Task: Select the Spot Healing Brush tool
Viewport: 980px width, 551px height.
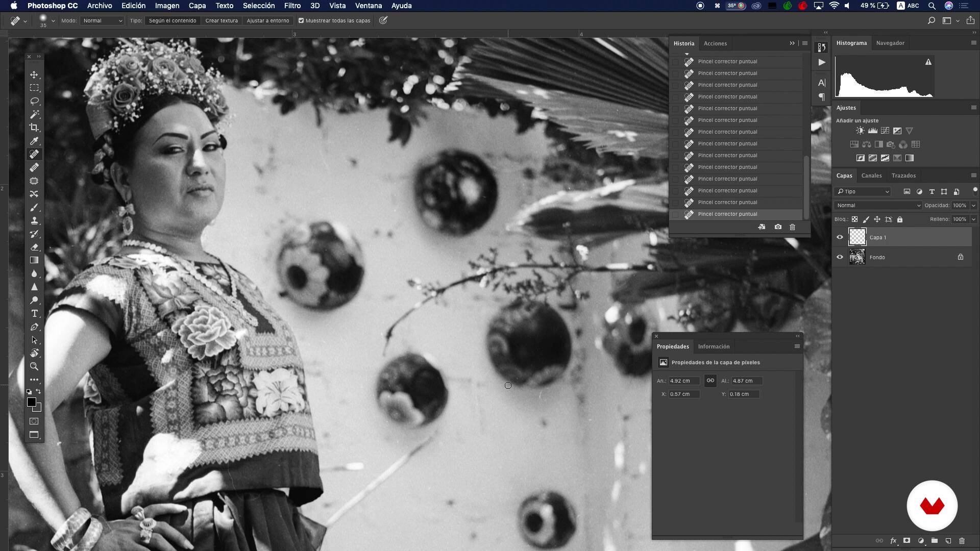Action: coord(34,154)
